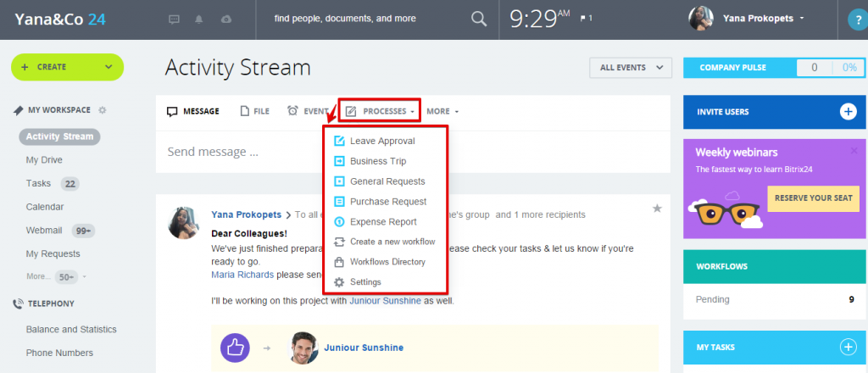This screenshot has height=373, width=868.
Task: Click the Yana&Co 24 logo
Action: click(x=60, y=19)
